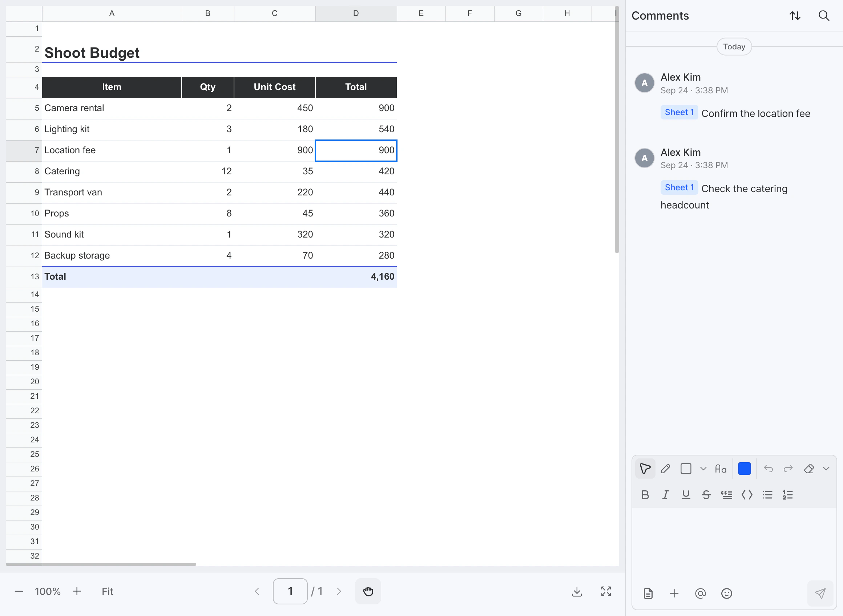Toggle strikethrough formatting in comment editor
843x616 pixels.
click(706, 495)
